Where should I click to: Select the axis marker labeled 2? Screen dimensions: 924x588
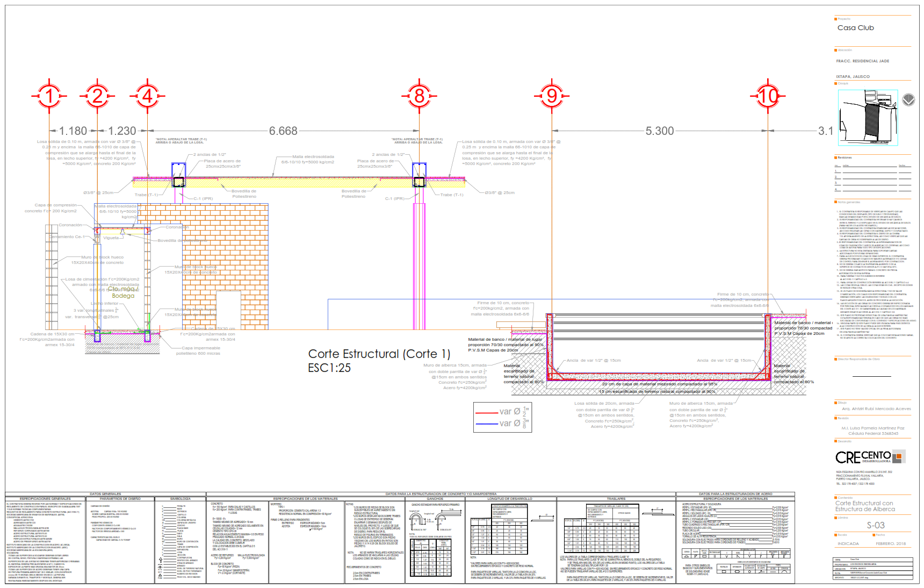tap(97, 96)
